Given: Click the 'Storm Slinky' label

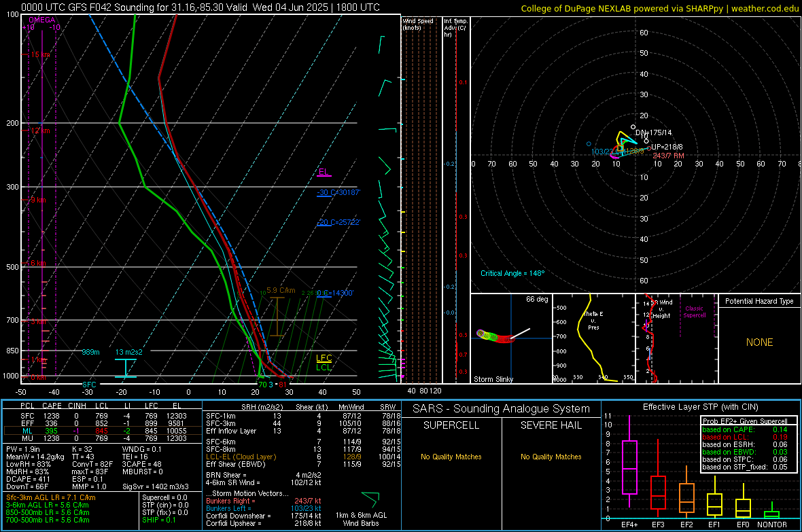Looking at the screenshot, I should click(x=493, y=379).
